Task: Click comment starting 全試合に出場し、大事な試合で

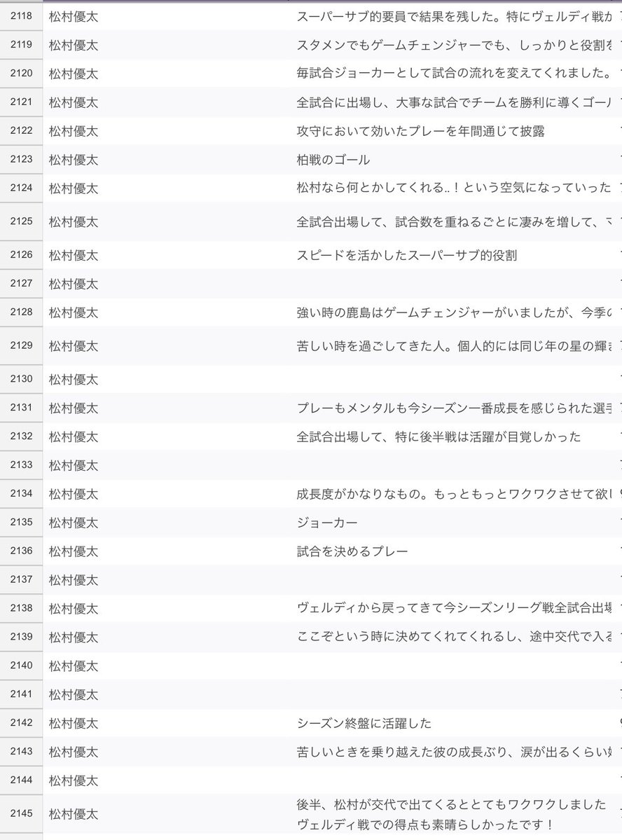Action: [455, 102]
